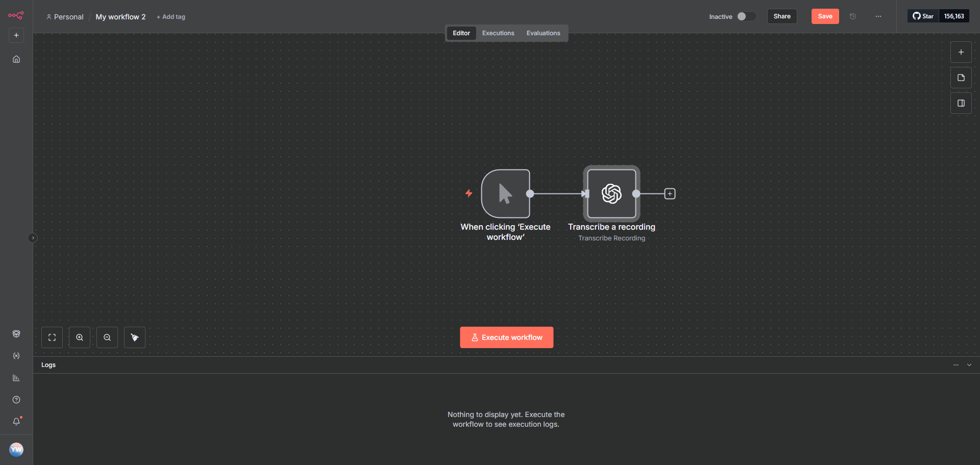Click the tidy up nodes icon

[135, 337]
